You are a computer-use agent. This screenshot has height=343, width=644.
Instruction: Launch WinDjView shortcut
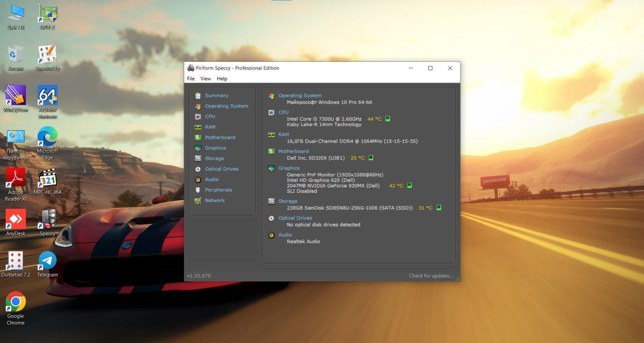tap(16, 99)
